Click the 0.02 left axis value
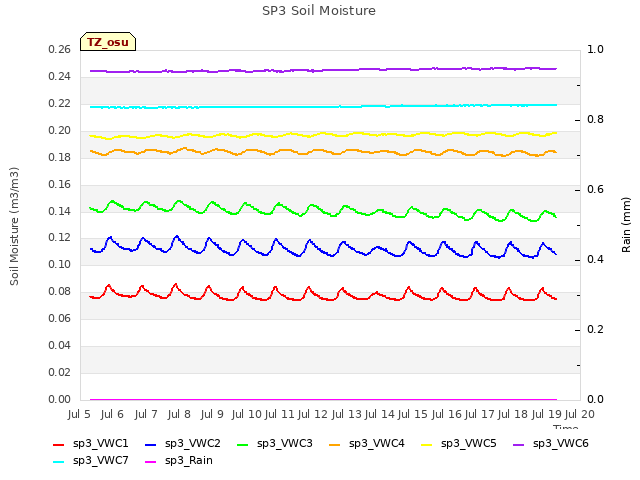 60,372
